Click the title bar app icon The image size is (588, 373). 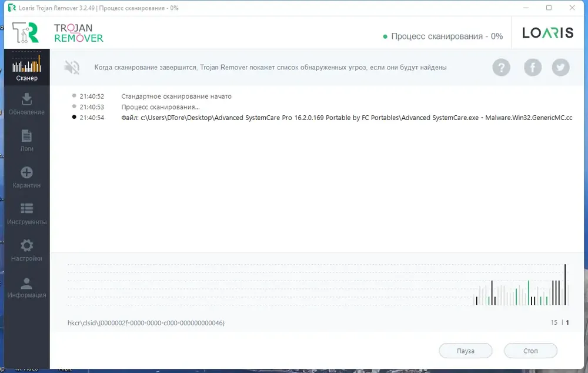(x=12, y=8)
